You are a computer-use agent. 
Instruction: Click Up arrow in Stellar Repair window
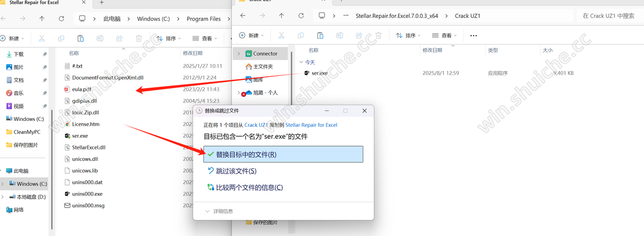click(42, 18)
